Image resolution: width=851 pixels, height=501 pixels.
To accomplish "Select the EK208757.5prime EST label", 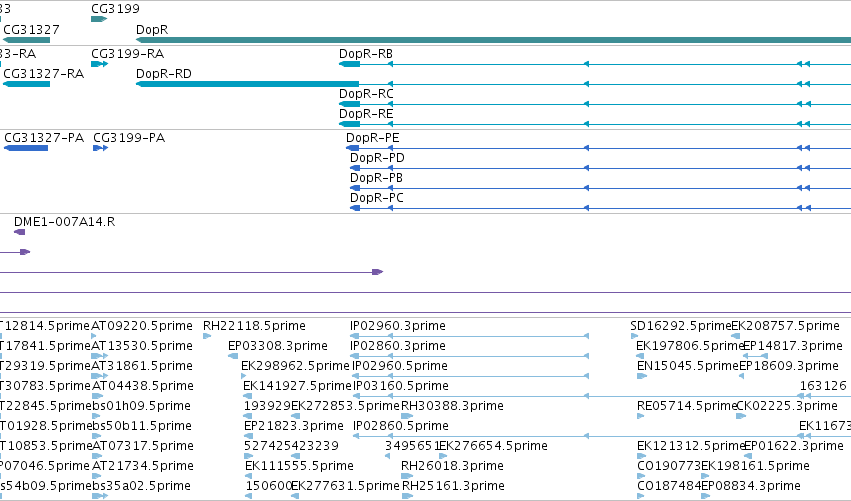I will [x=785, y=326].
